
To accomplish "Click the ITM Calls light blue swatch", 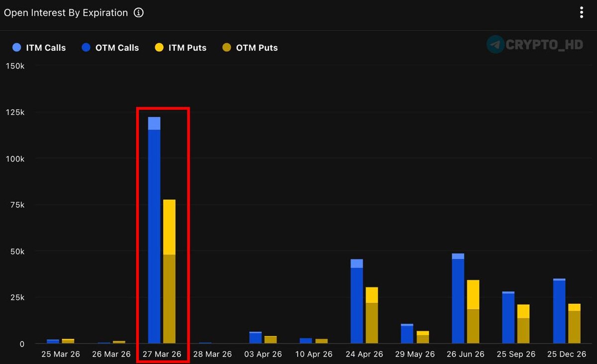I will tap(16, 48).
